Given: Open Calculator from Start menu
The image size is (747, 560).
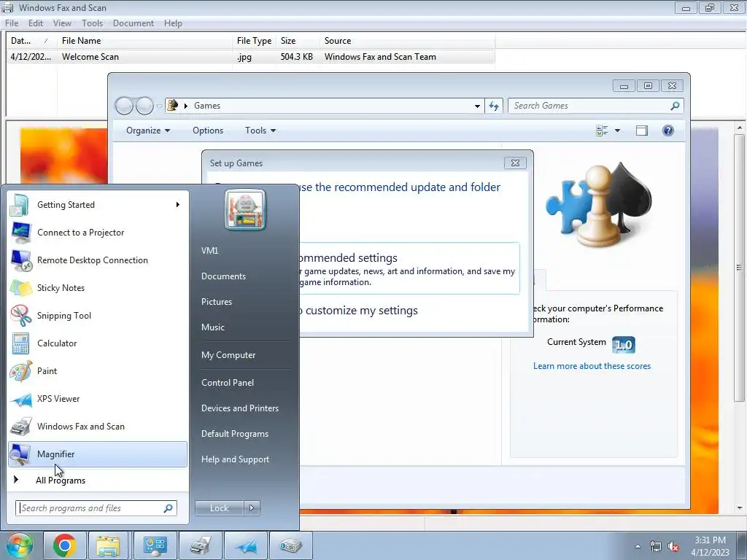Looking at the screenshot, I should (x=98, y=343).
